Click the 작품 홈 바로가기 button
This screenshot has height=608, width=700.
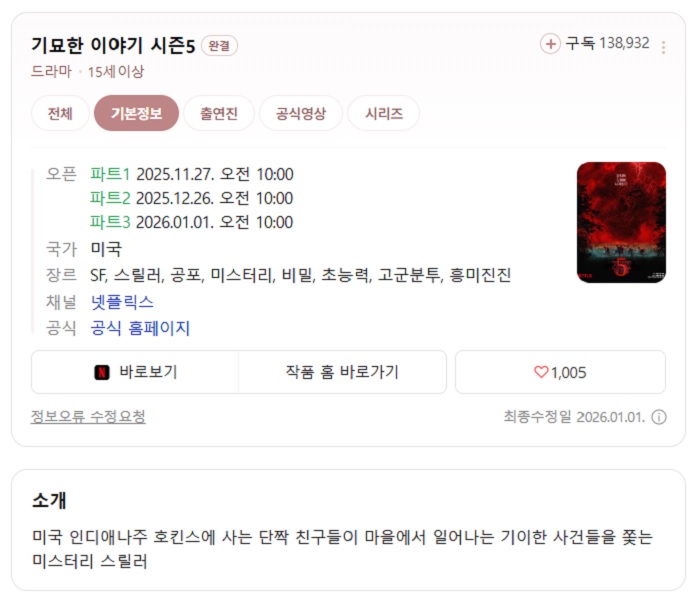tap(342, 372)
